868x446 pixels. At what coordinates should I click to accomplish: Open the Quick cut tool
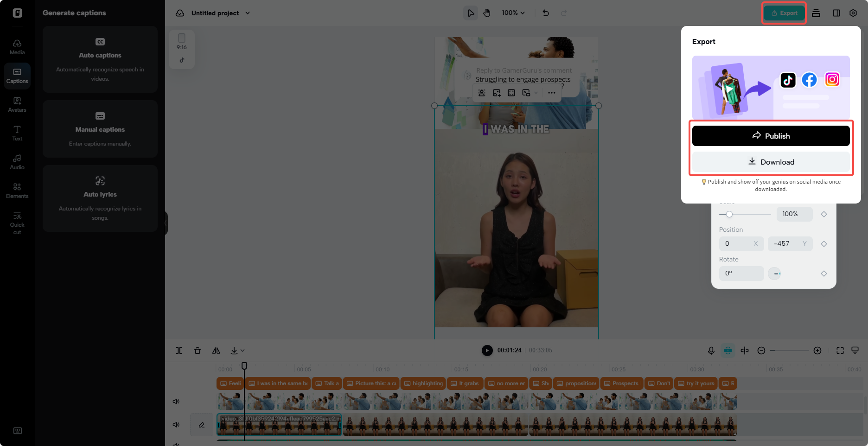tap(17, 223)
